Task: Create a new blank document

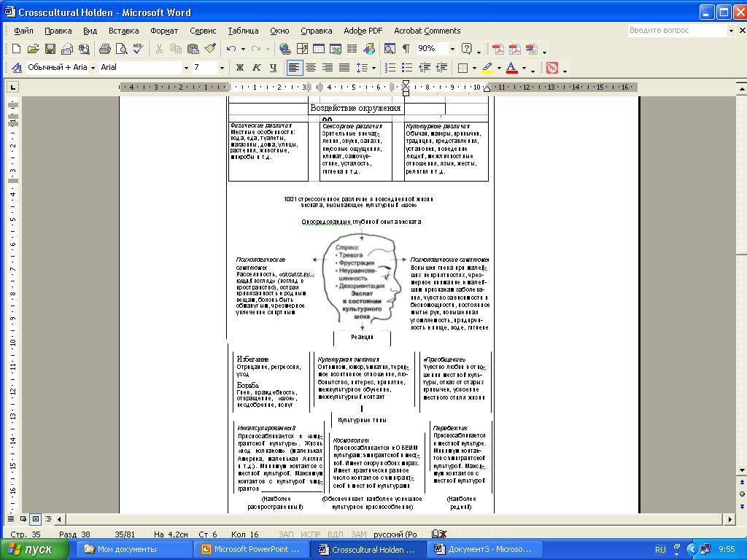Action: pyautogui.click(x=16, y=49)
